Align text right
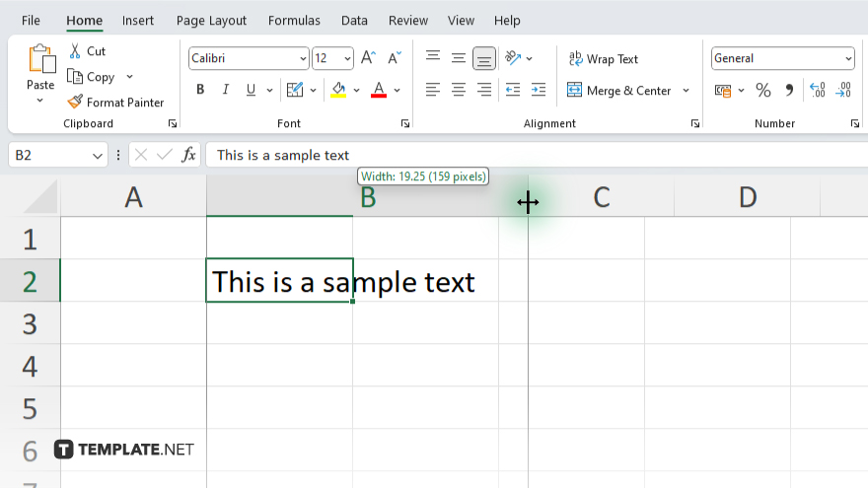Viewport: 868px width, 488px height. point(484,89)
